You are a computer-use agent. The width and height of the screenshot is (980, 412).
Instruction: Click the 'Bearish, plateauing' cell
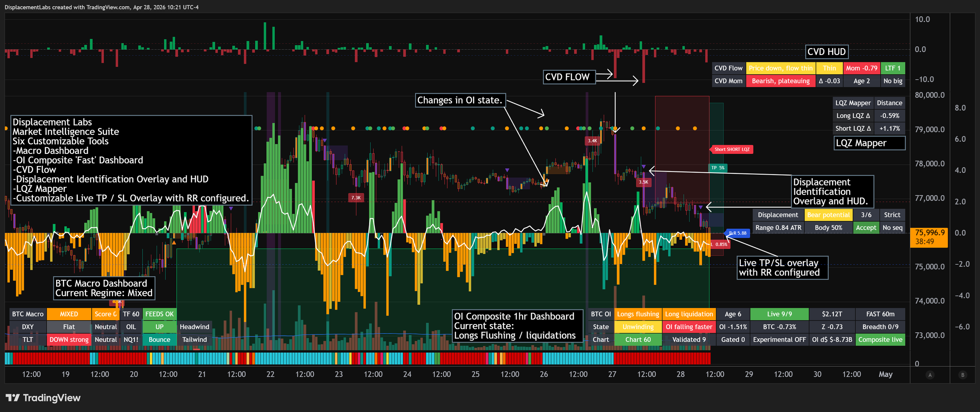pyautogui.click(x=780, y=81)
